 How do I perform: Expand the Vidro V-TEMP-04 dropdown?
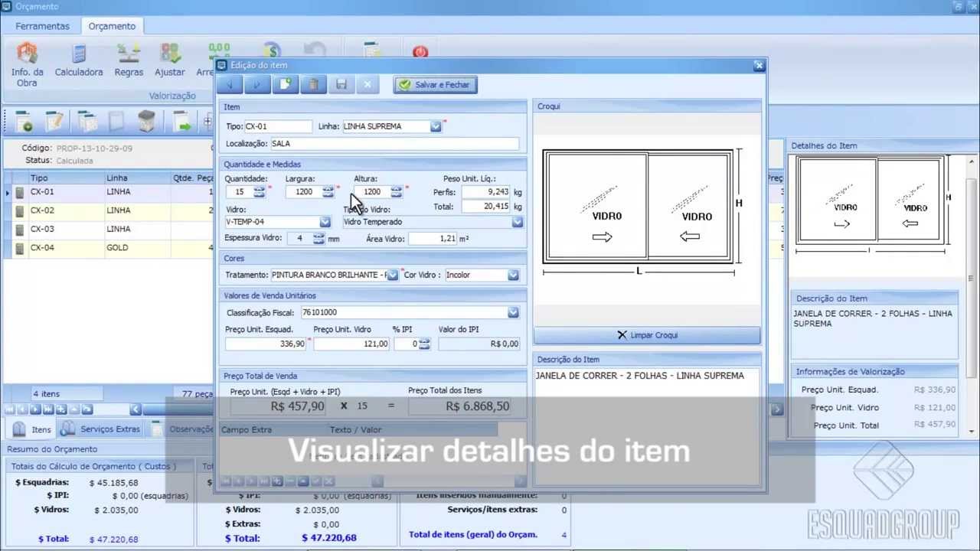(x=325, y=222)
